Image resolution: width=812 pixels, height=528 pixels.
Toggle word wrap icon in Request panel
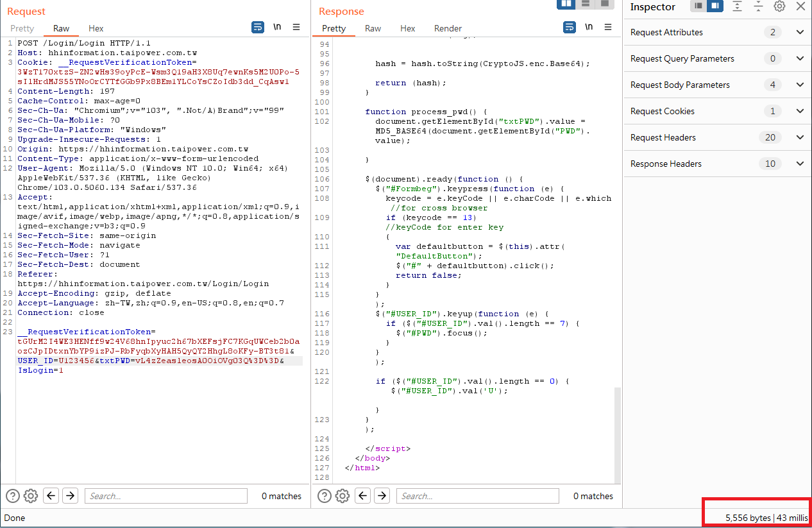coord(258,27)
